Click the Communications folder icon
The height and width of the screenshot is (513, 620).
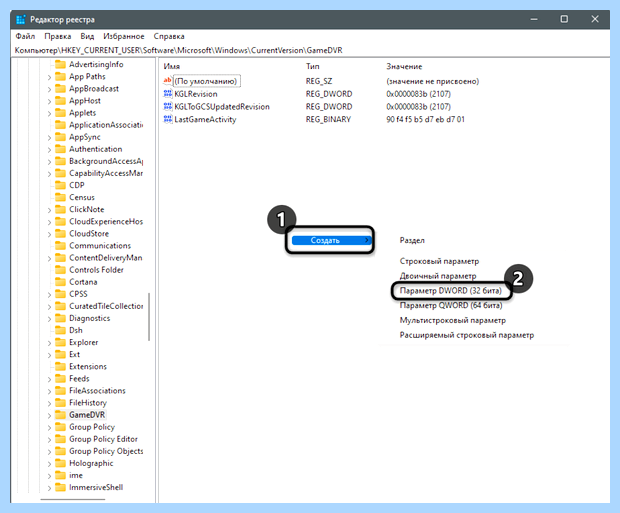click(x=60, y=246)
